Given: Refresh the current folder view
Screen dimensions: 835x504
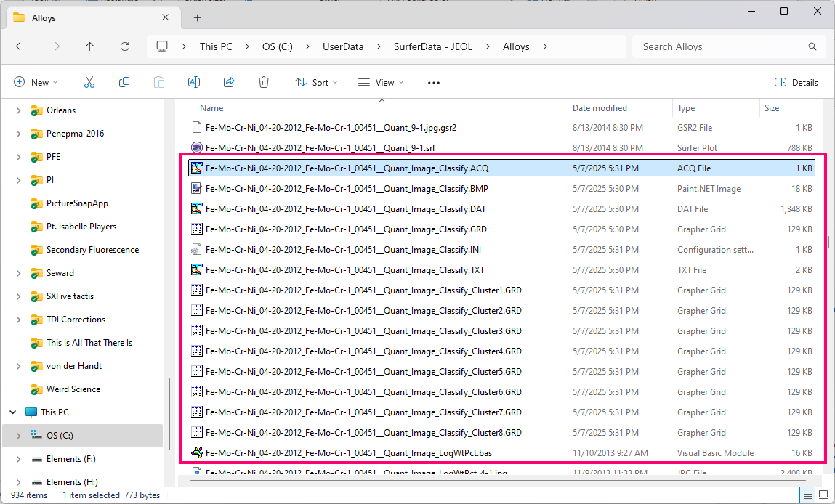Looking at the screenshot, I should click(x=125, y=46).
